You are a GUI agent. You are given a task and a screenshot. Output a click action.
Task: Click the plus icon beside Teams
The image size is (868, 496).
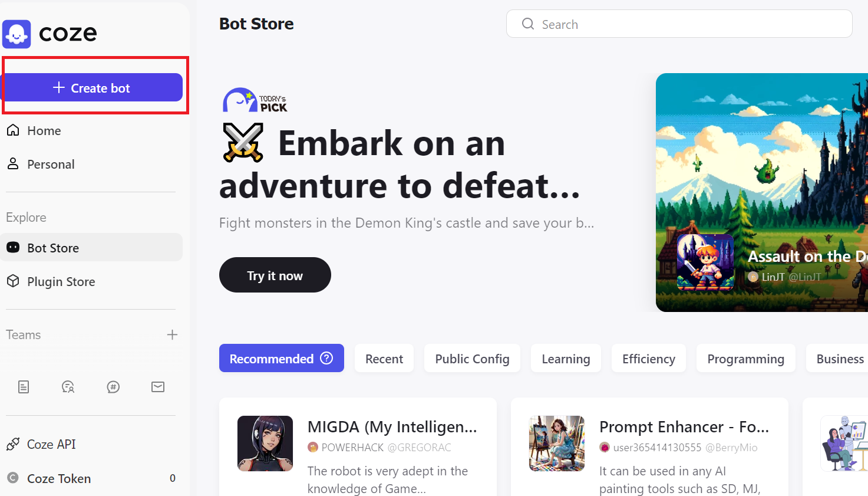(x=172, y=334)
